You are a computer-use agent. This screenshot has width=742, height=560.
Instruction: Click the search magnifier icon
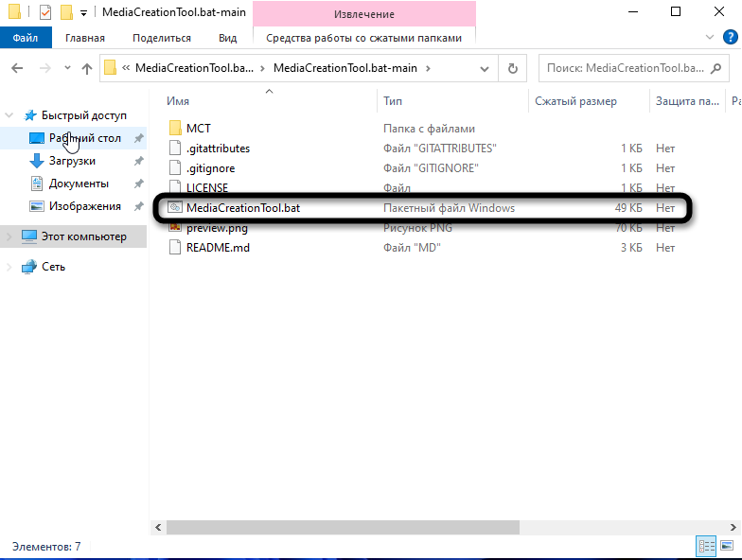pyautogui.click(x=715, y=68)
